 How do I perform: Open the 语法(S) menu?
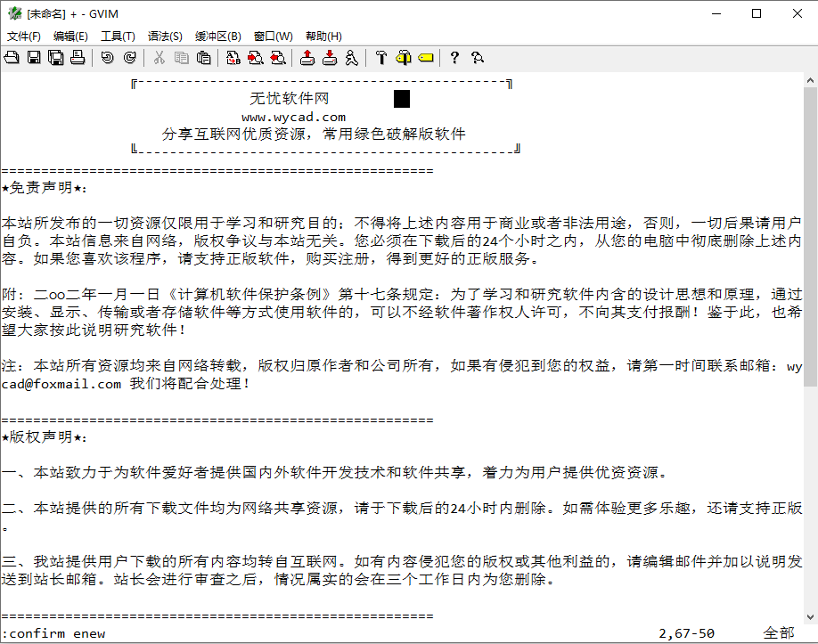coord(165,37)
